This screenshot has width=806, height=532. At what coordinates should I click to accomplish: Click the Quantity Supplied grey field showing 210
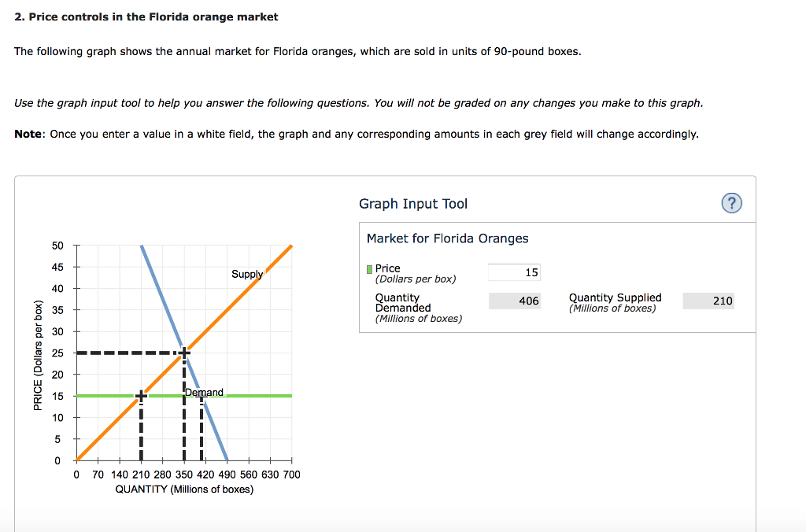[x=708, y=301]
